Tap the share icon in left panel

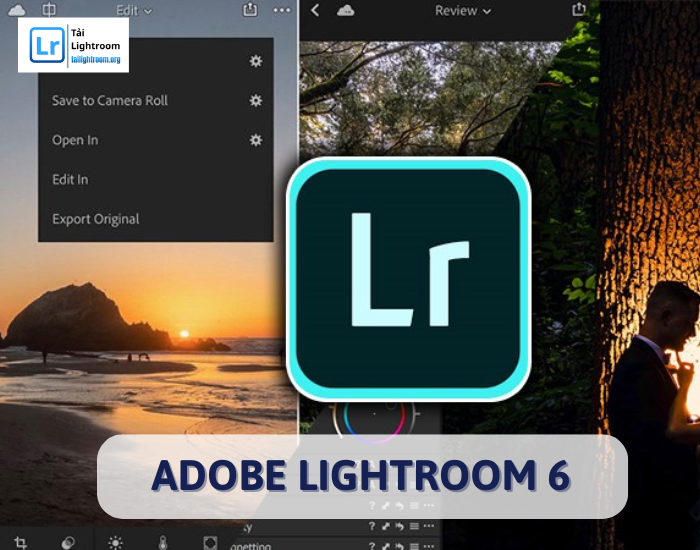click(250, 10)
